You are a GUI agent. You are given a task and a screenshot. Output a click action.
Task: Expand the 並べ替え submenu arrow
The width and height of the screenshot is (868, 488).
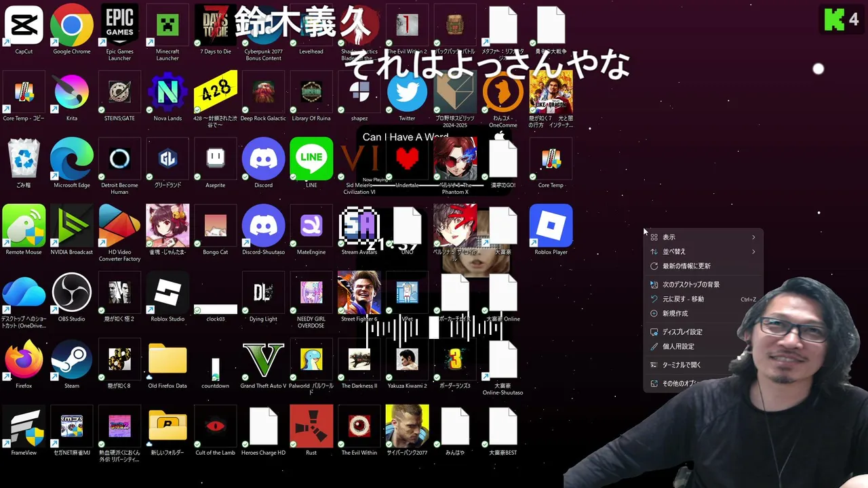[x=753, y=251]
